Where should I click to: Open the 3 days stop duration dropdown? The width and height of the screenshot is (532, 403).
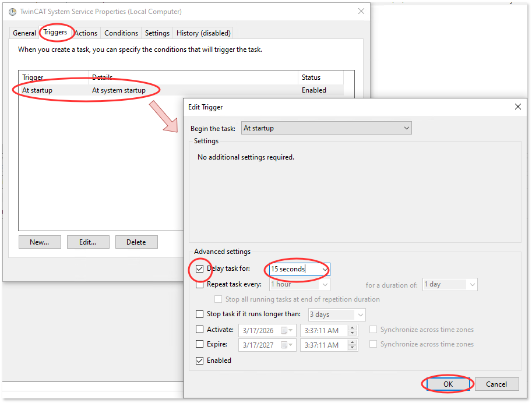pos(360,314)
